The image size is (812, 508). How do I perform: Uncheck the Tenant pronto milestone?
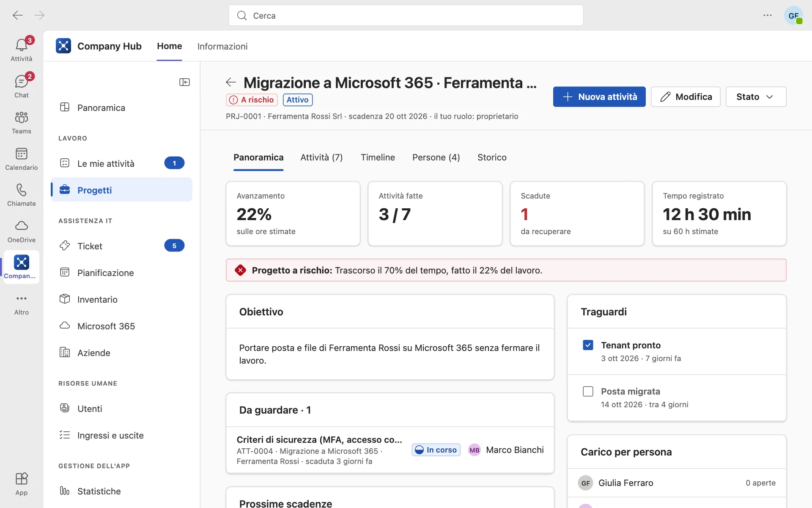(x=588, y=345)
